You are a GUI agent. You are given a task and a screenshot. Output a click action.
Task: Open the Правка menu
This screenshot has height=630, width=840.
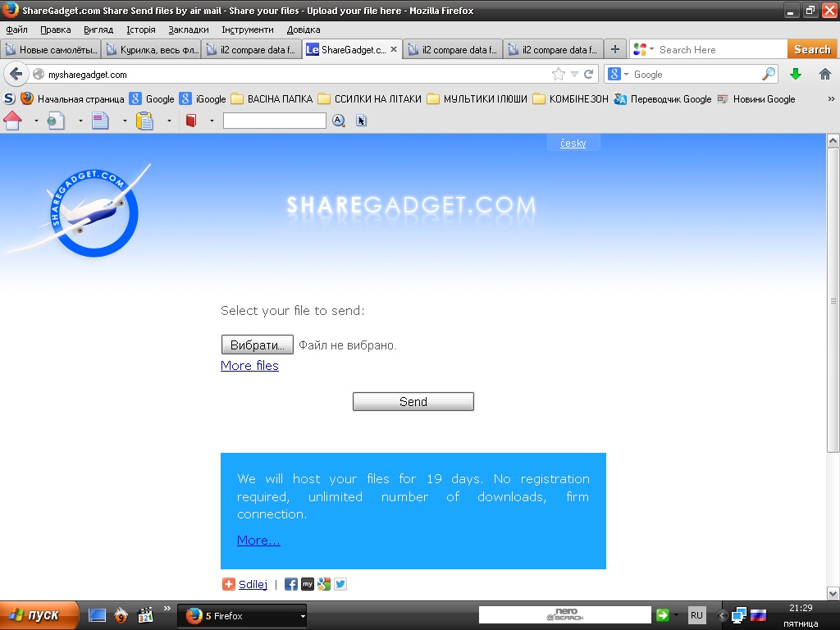(56, 30)
